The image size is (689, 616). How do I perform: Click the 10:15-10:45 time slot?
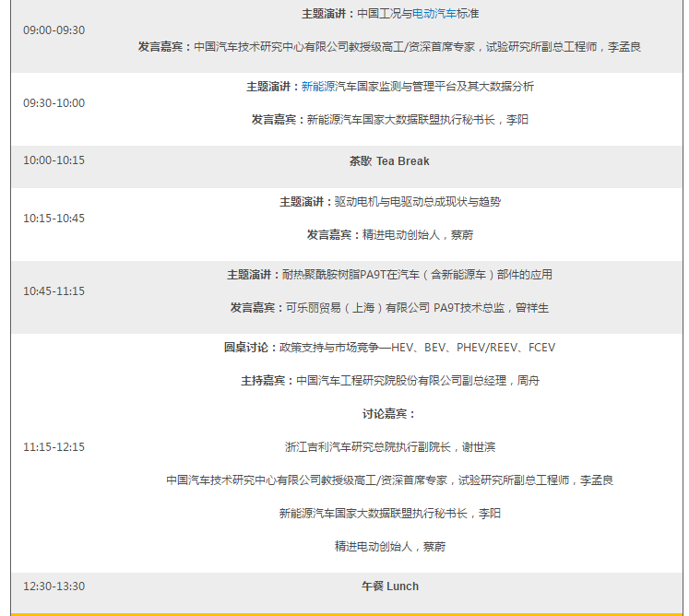(x=53, y=219)
